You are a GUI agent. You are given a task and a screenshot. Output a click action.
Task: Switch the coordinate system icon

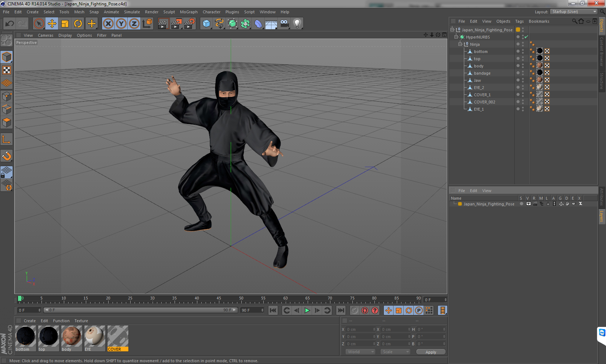pos(147,24)
